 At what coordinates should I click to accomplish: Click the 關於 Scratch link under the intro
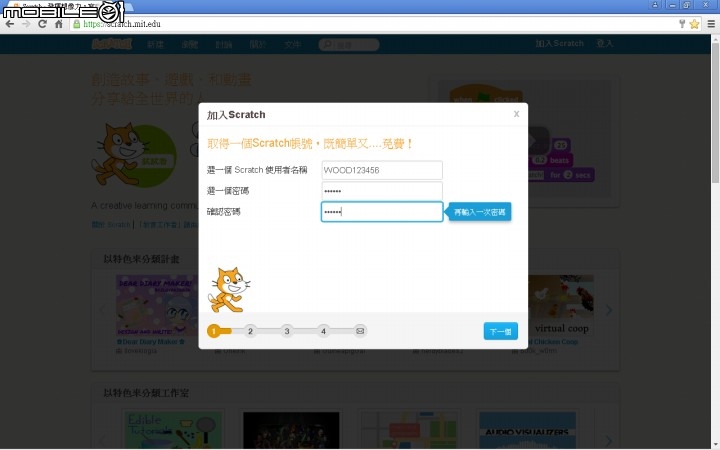(111, 225)
